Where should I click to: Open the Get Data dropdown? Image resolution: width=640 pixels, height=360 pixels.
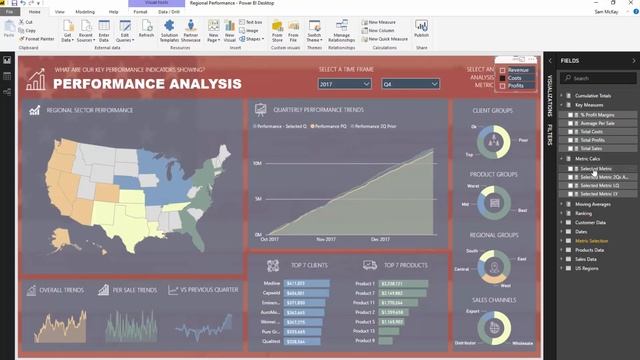(68, 31)
